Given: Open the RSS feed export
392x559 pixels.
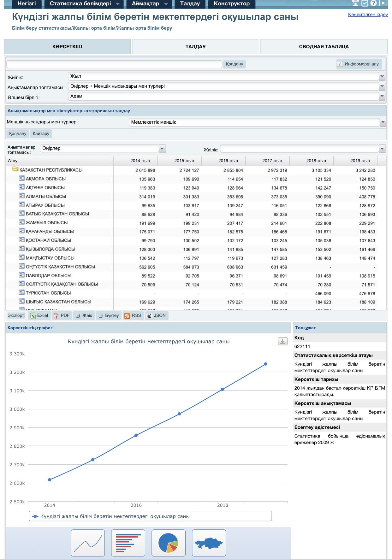Looking at the screenshot, I should point(133,315).
